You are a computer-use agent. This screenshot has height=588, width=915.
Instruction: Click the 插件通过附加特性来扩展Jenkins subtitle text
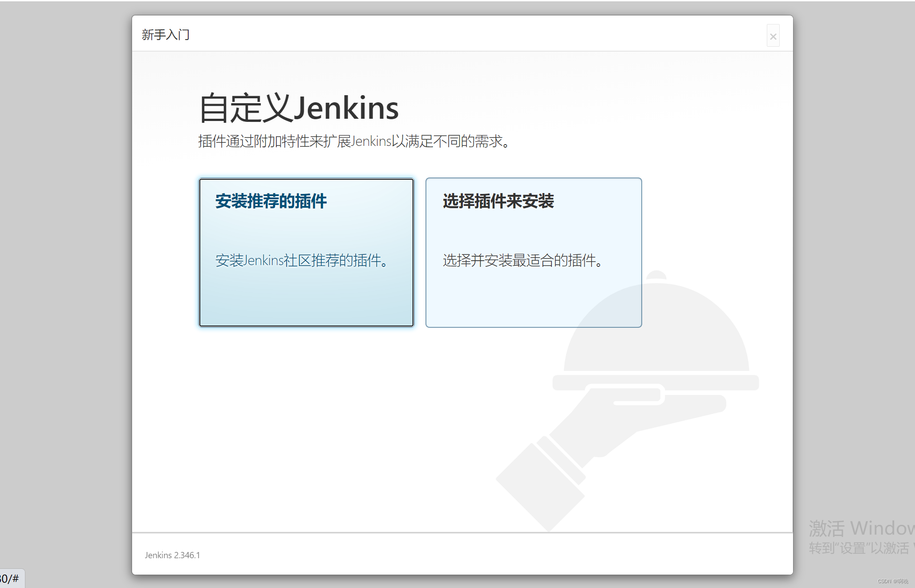tap(355, 141)
